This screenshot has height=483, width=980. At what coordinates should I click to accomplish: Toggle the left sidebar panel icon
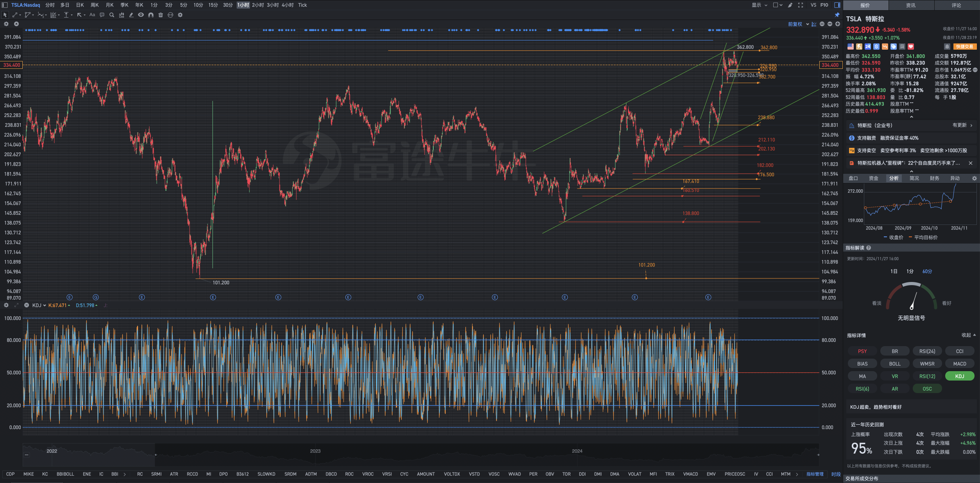[5, 5]
